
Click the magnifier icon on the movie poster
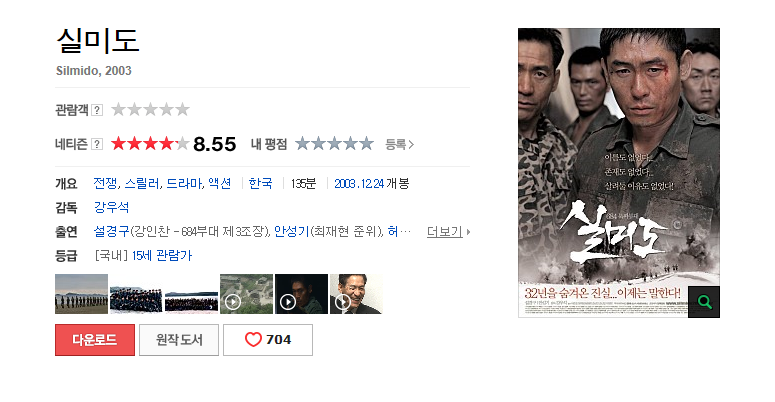(704, 302)
